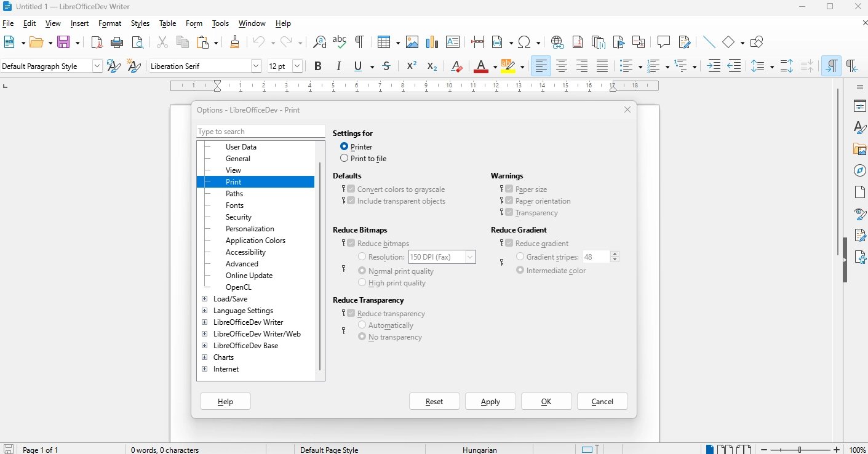Image resolution: width=868 pixels, height=454 pixels.
Task: Open the Format menu
Action: pyautogui.click(x=109, y=23)
